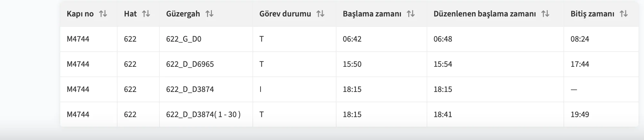Click sort arrows next to Hat
The height and width of the screenshot is (140, 644).
(146, 14)
